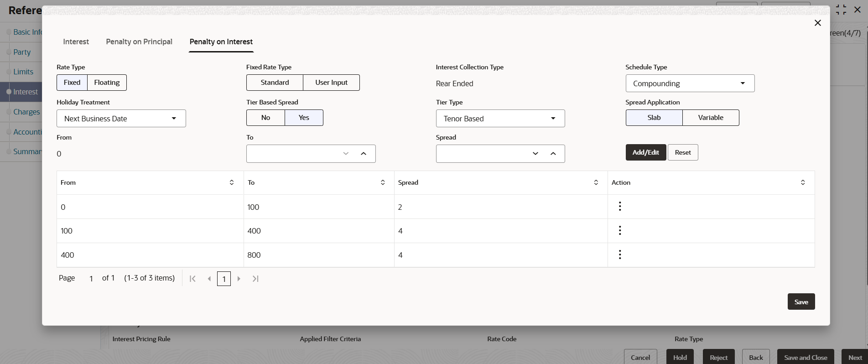Select the Spread cell showing 2
Screen dimensions: 868x364
click(501, 207)
